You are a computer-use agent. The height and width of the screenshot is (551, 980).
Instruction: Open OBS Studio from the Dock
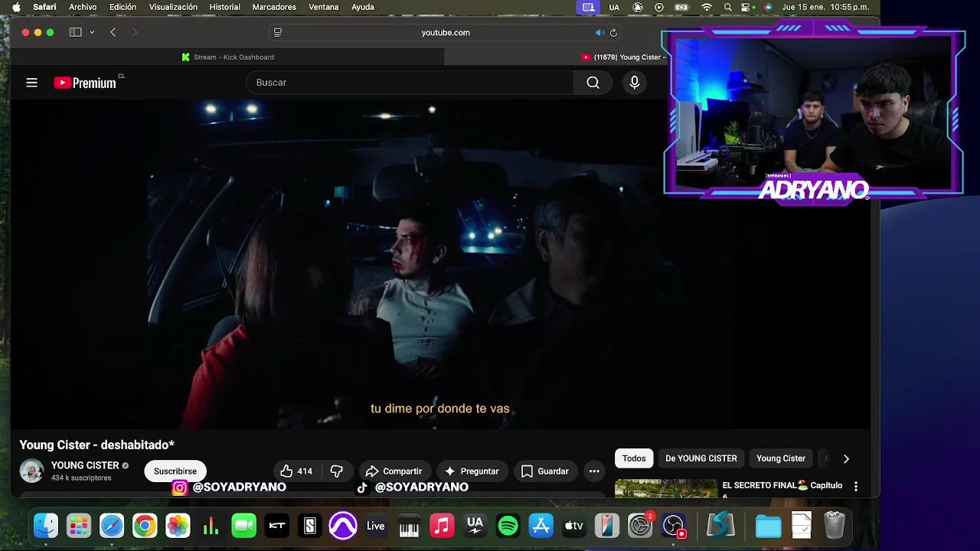(x=674, y=526)
